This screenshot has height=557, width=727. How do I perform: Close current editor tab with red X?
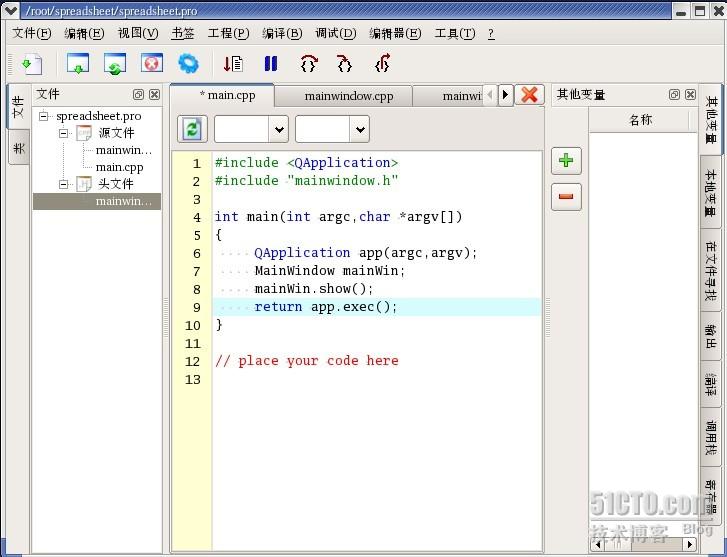point(529,95)
